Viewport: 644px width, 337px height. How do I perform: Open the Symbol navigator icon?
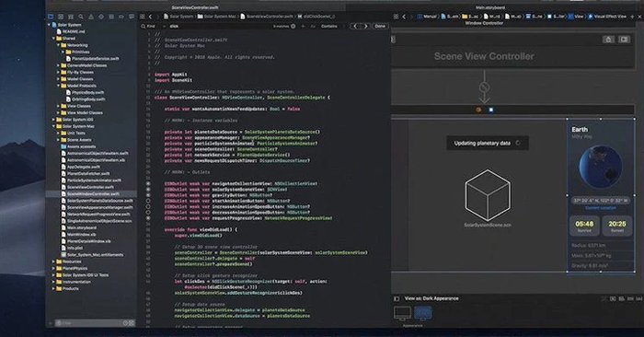coord(71,17)
